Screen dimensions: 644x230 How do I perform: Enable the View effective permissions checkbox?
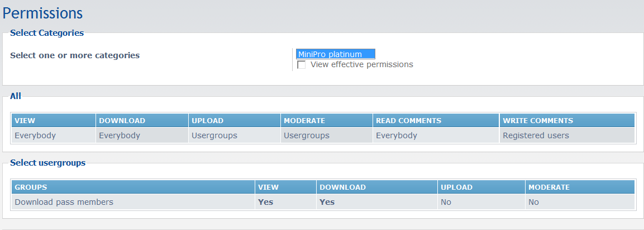click(x=302, y=65)
